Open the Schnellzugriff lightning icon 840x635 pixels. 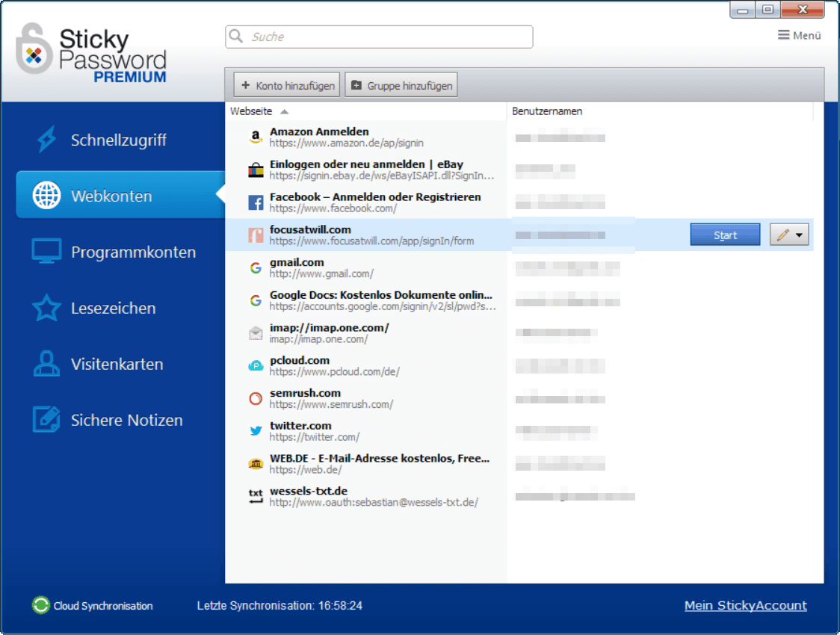coord(46,139)
